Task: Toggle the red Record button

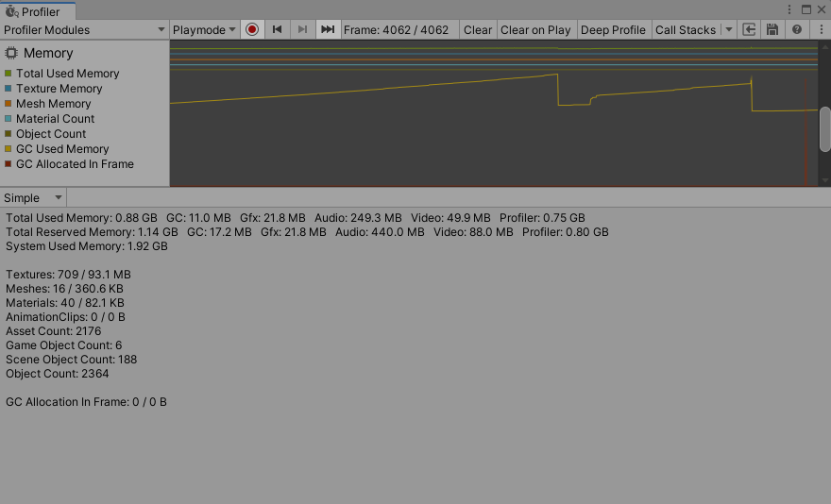Action: pyautogui.click(x=252, y=29)
